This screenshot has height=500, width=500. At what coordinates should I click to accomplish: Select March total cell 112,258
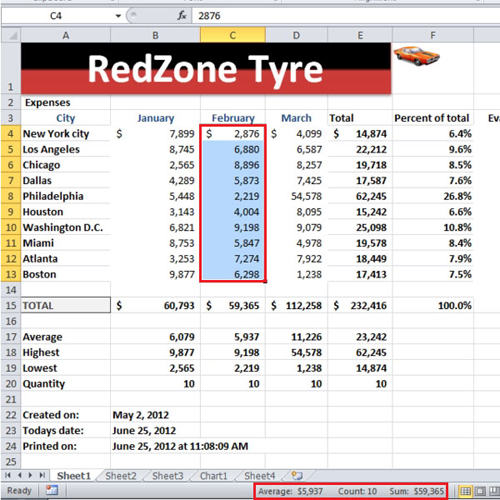(x=296, y=305)
